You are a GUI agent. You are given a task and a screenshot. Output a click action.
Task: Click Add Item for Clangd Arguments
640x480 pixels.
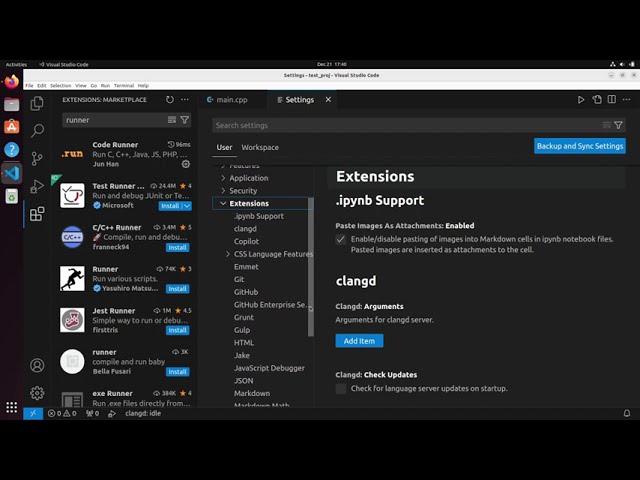(x=359, y=341)
